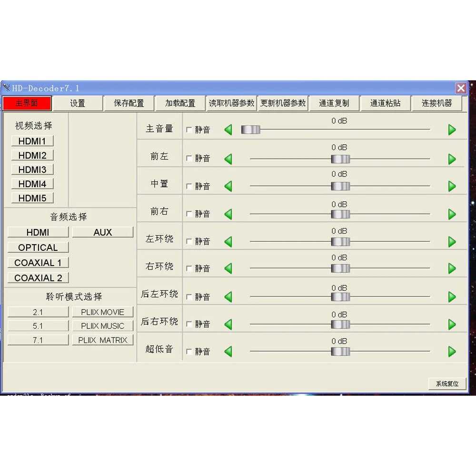Select PLIIX MOVIE listening mode
The height and width of the screenshot is (476, 476).
tap(103, 312)
